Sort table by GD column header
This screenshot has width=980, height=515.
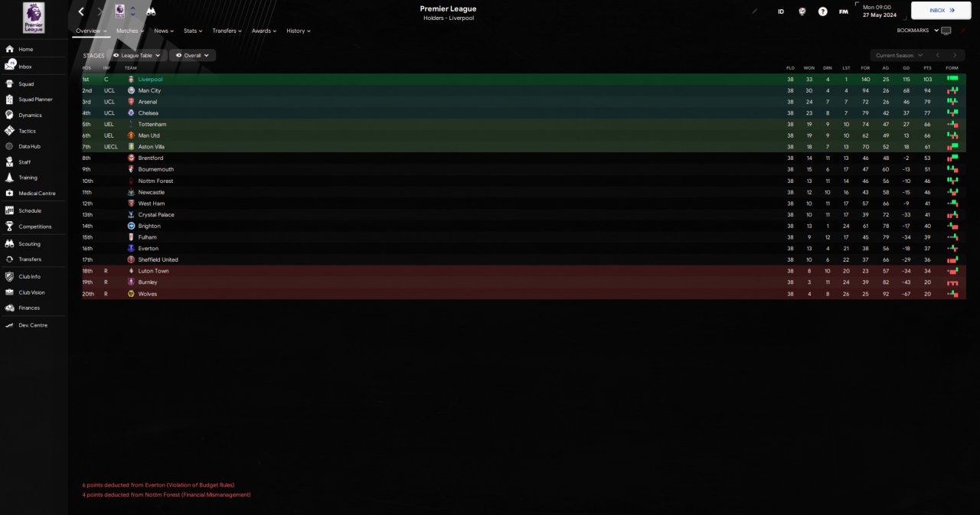click(x=906, y=68)
